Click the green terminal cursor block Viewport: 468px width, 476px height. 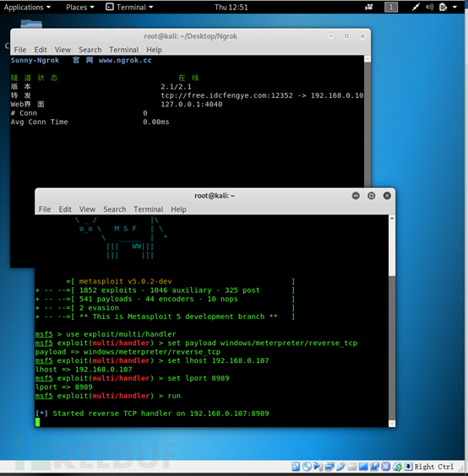37,422
